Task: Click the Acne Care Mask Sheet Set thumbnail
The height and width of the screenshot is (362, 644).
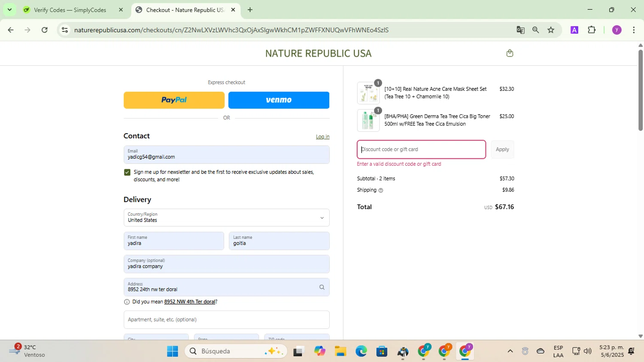Action: (368, 93)
